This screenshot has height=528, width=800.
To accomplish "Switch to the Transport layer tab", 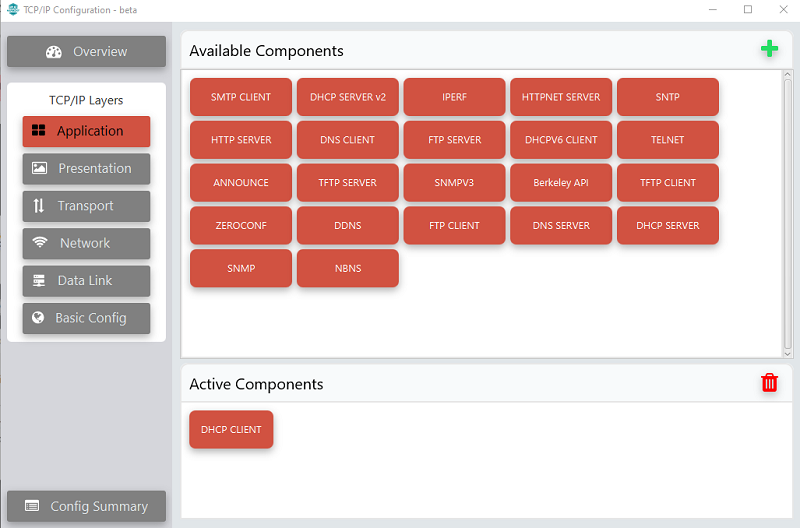I will point(86,206).
